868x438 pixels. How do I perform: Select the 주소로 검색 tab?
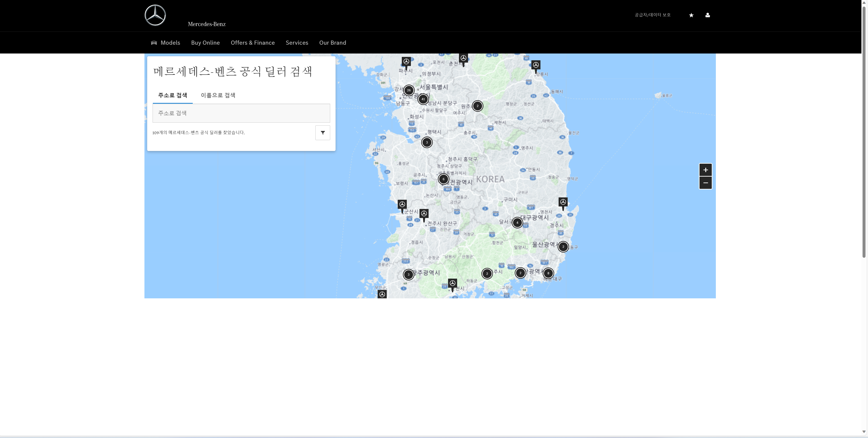(x=173, y=95)
